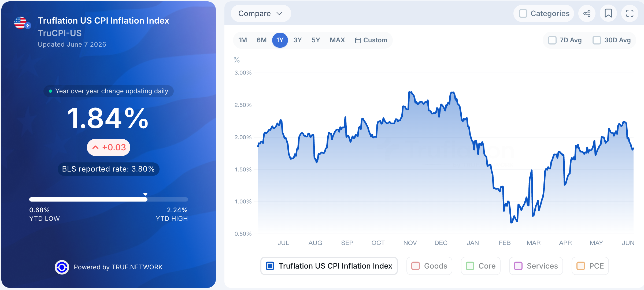Open fullscreen view of the chart
Viewport: 644px width, 290px height.
click(630, 13)
